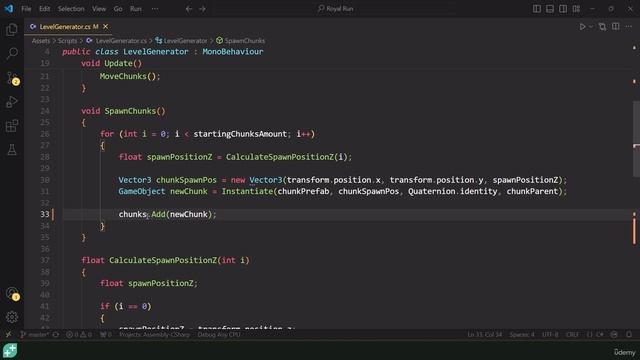
Task: Change end of line via CRLF
Action: point(572,335)
